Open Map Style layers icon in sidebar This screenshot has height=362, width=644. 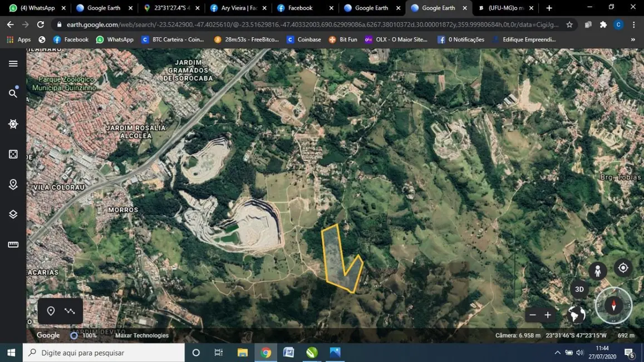click(x=13, y=214)
